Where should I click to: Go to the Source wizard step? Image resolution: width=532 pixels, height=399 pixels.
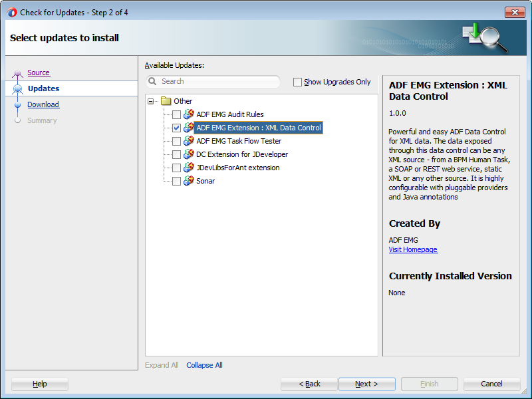[39, 72]
